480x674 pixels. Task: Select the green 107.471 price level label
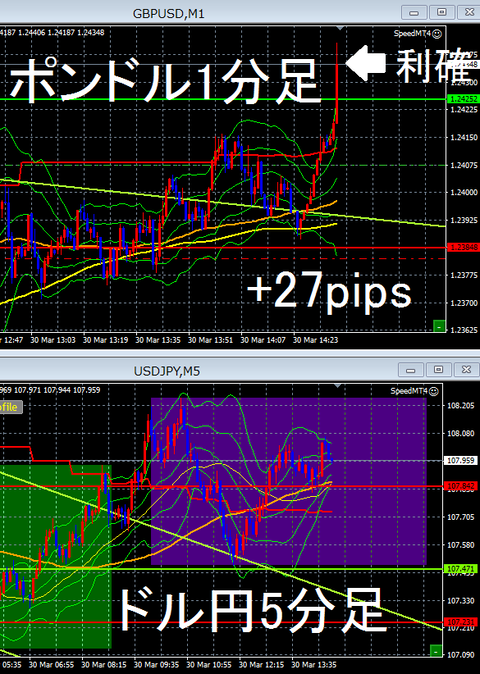[x=461, y=569]
